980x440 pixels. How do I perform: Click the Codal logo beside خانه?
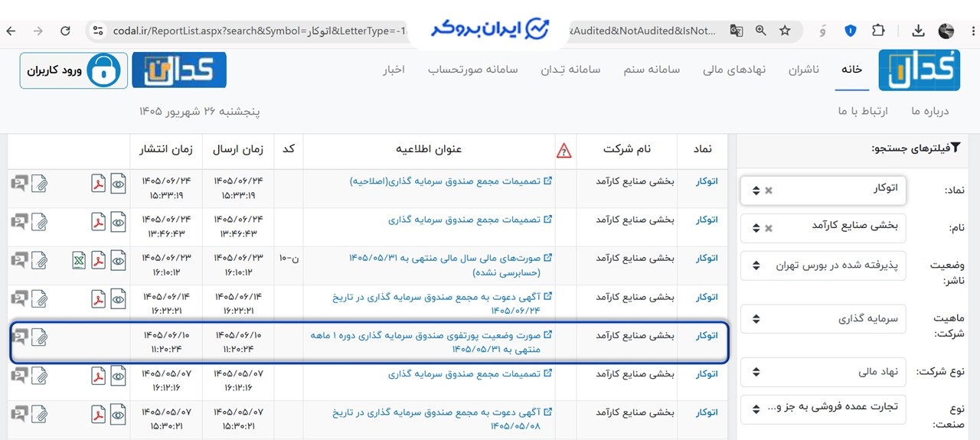pos(919,70)
